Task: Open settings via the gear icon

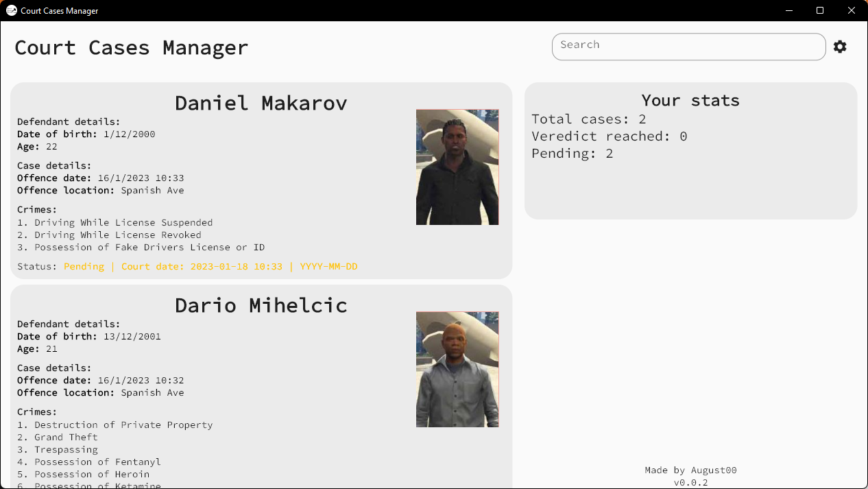Action: click(x=840, y=47)
